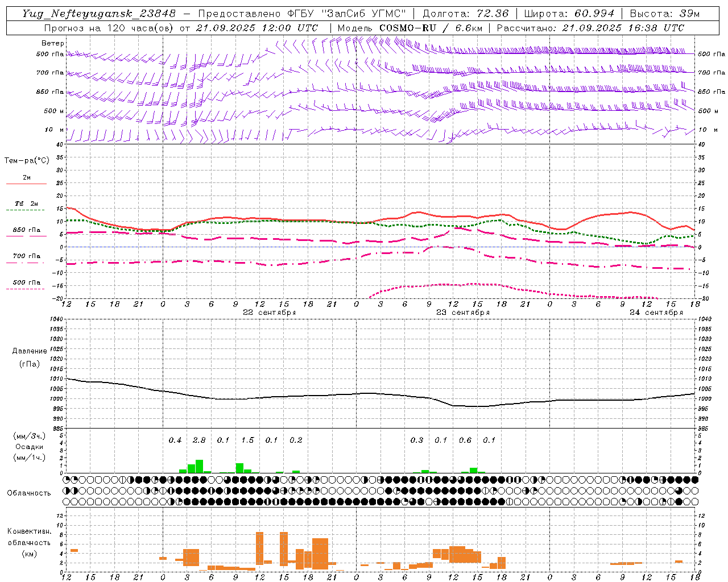This screenshot has height=582, width=728.
Task: Click the 'Ветер' wind panel label
Action: click(53, 43)
